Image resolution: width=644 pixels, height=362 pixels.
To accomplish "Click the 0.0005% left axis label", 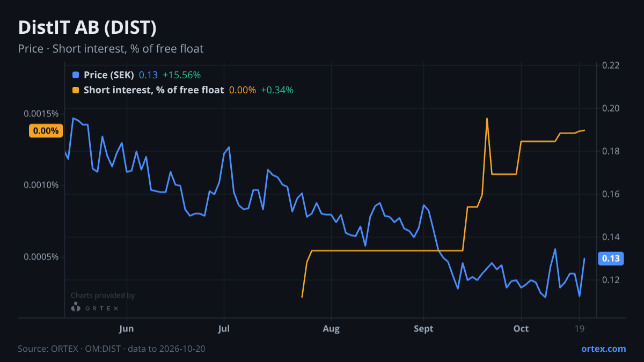I will pyautogui.click(x=41, y=257).
